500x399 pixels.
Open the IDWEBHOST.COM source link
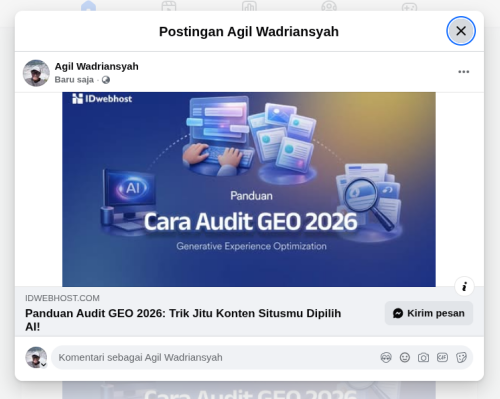(62, 298)
